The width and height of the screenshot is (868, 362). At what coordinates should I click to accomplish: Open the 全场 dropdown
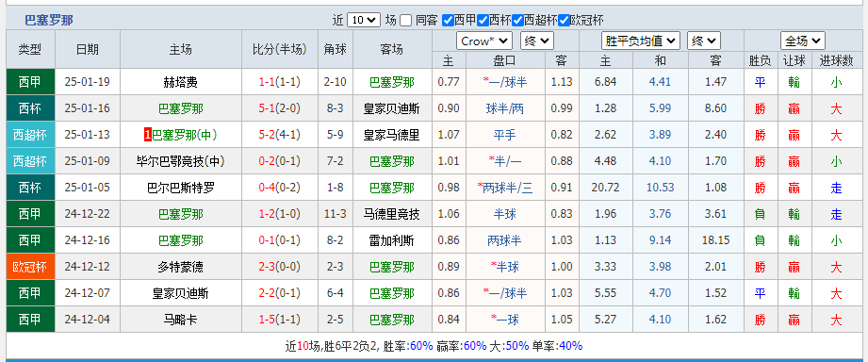[x=803, y=41]
